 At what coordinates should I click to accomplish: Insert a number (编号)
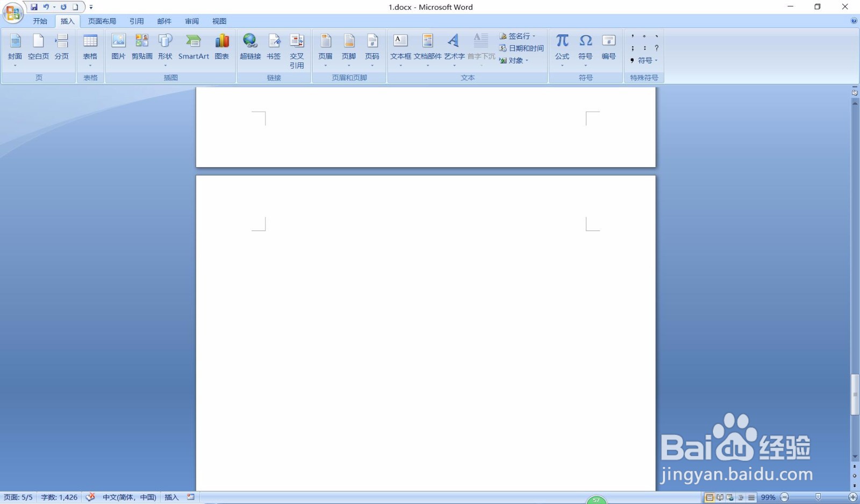click(608, 47)
